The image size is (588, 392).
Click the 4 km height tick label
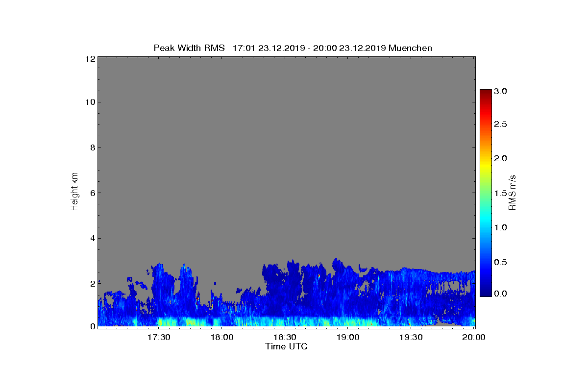92,239
